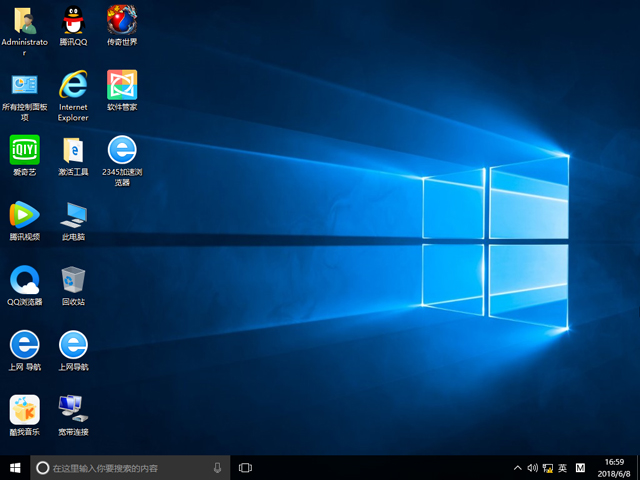Open the volume control in tray
The width and height of the screenshot is (640, 480).
click(532, 468)
